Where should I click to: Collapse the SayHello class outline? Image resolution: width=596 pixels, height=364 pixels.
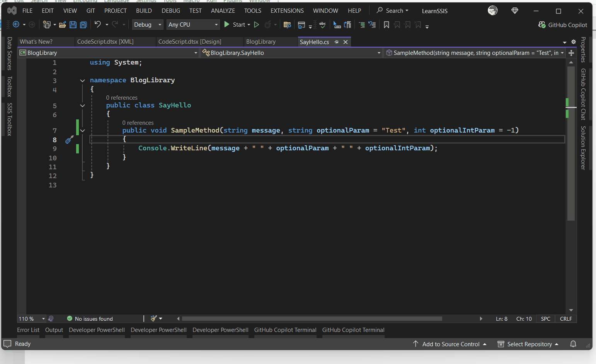coord(82,105)
